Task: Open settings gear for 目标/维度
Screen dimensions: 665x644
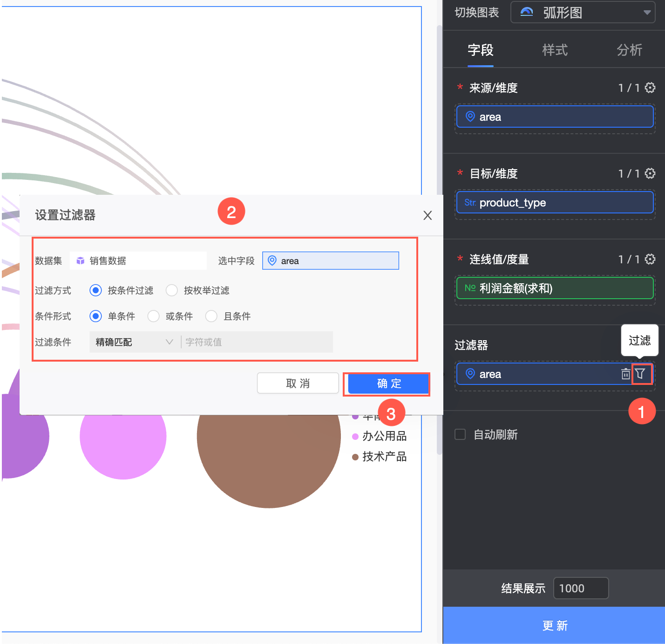Action: point(650,173)
